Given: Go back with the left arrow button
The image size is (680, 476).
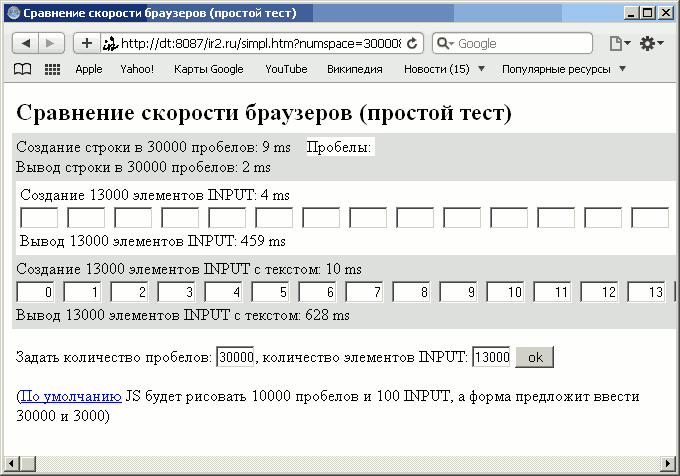Looking at the screenshot, I should click(x=26, y=43).
